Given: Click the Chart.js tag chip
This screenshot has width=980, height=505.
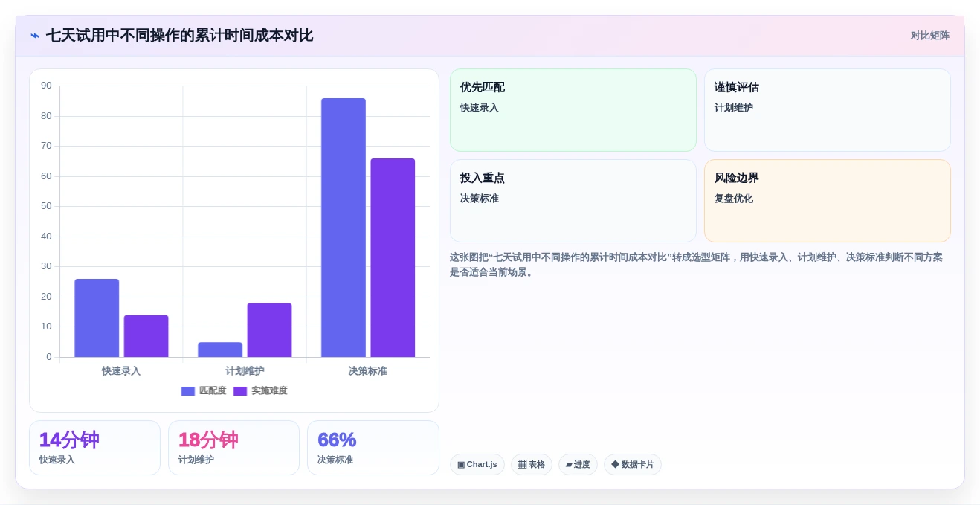Looking at the screenshot, I should [477, 465].
